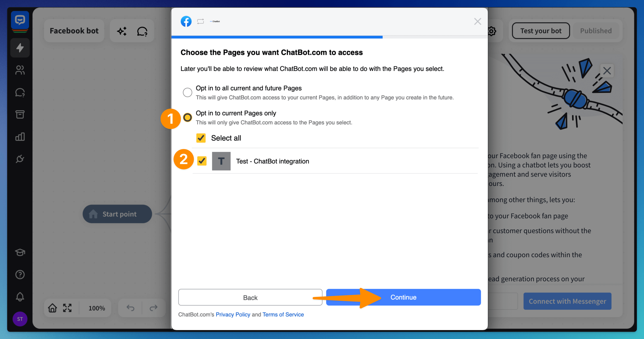Open the Integrations plug icon in the sidebar

20,159
